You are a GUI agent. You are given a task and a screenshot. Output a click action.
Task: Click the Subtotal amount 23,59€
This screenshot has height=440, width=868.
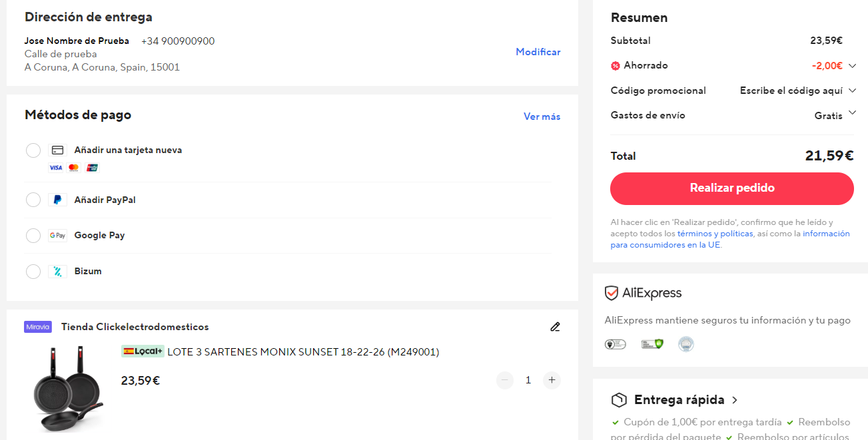826,41
